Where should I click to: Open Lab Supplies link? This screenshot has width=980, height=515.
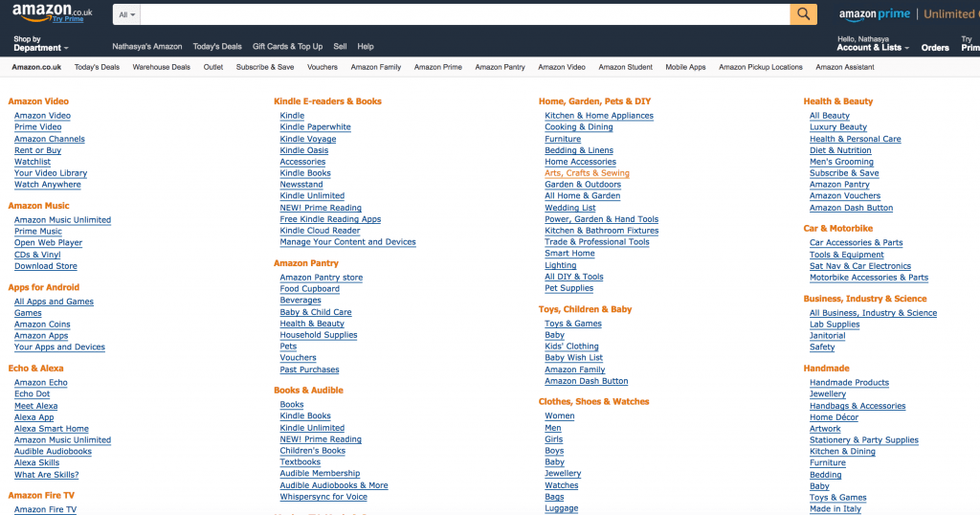[x=835, y=325]
